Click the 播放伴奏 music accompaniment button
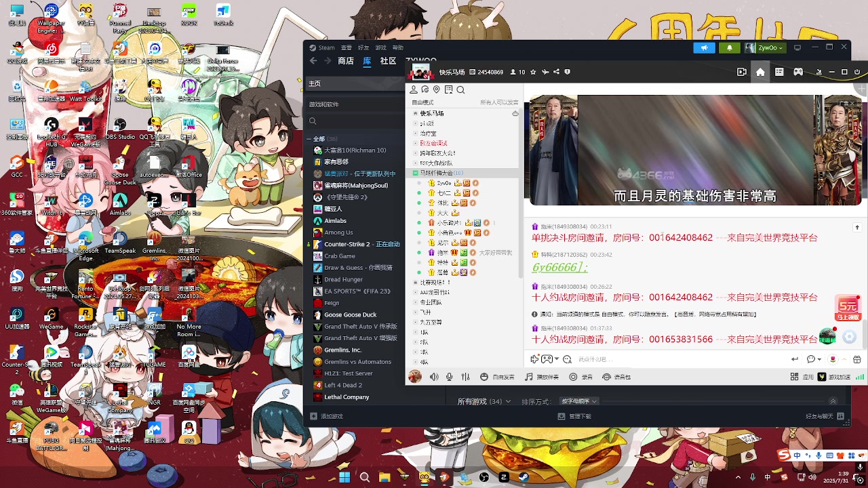Screen dimensions: 868x488 pos(542,377)
